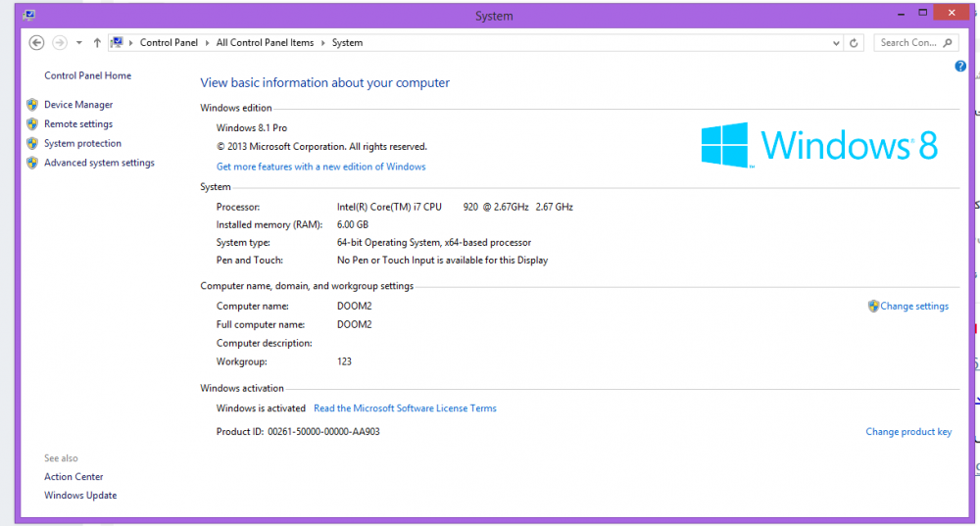
Task: Click the search magnifier icon
Action: point(948,43)
